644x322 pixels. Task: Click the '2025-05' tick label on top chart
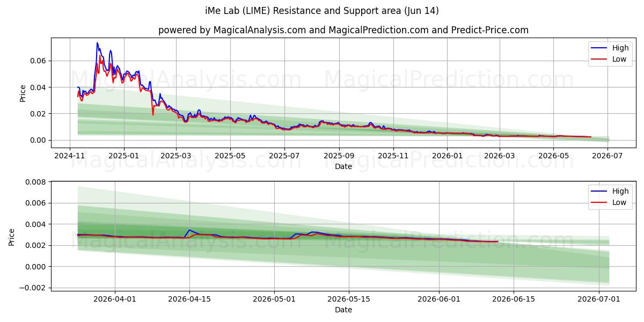230,156
